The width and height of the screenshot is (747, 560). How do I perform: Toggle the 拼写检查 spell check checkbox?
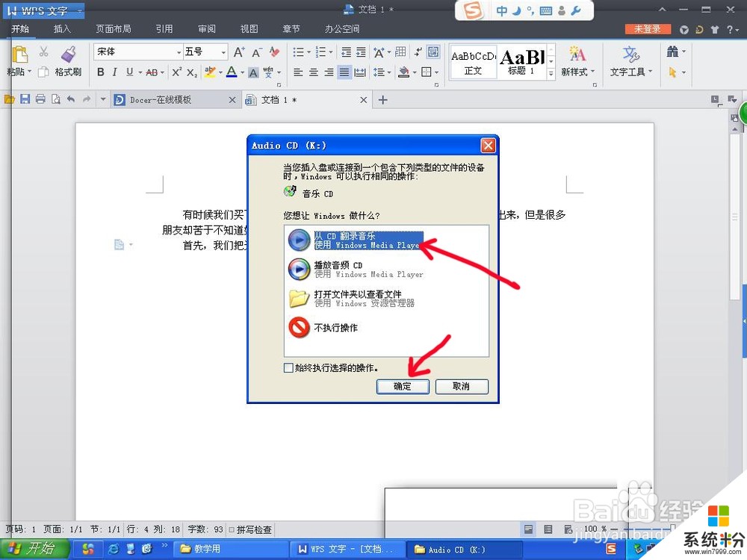232,529
